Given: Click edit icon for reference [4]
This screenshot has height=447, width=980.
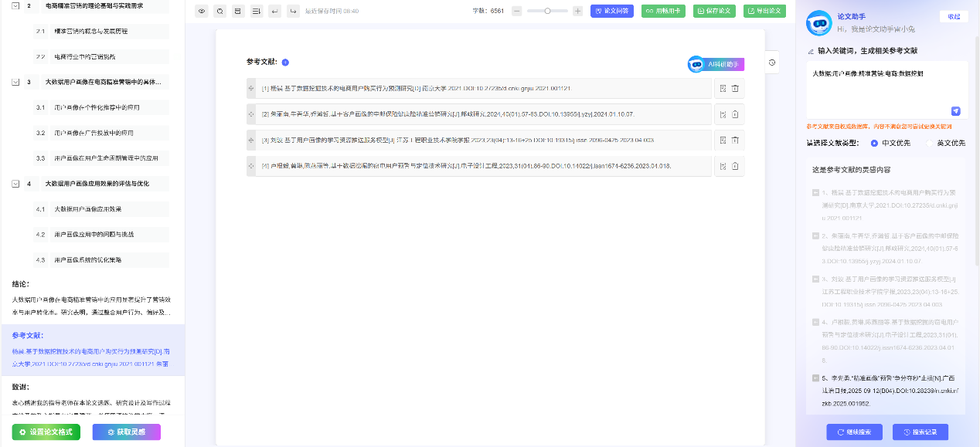Looking at the screenshot, I should pyautogui.click(x=723, y=166).
